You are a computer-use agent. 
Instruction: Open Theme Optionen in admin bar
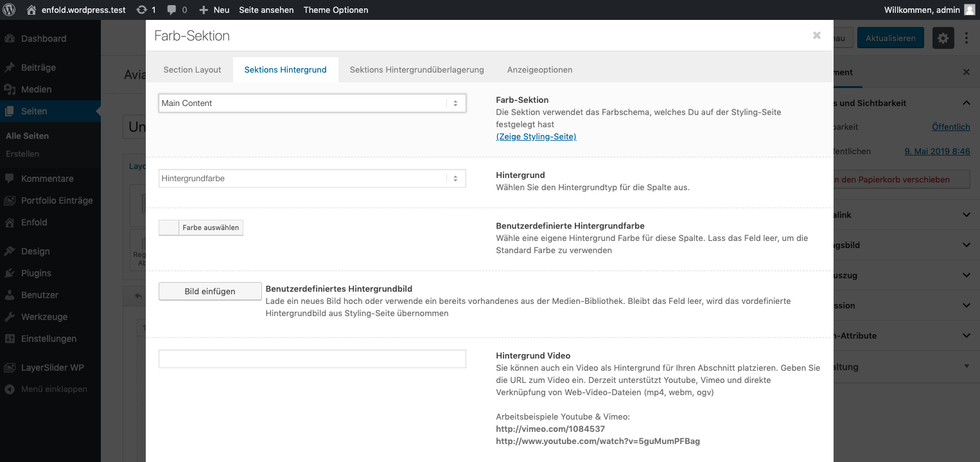point(336,10)
